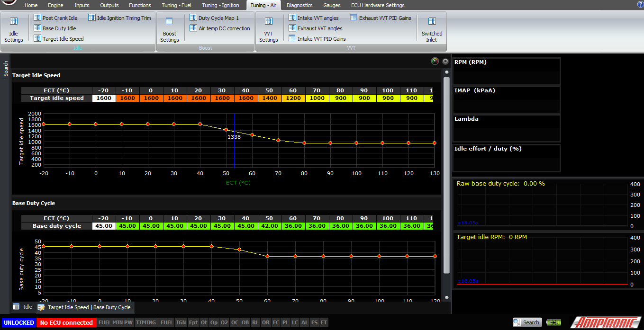Viewport: 644px width, 330px height.
Task: Click the FUEL MIN PW status flag
Action: (116, 322)
